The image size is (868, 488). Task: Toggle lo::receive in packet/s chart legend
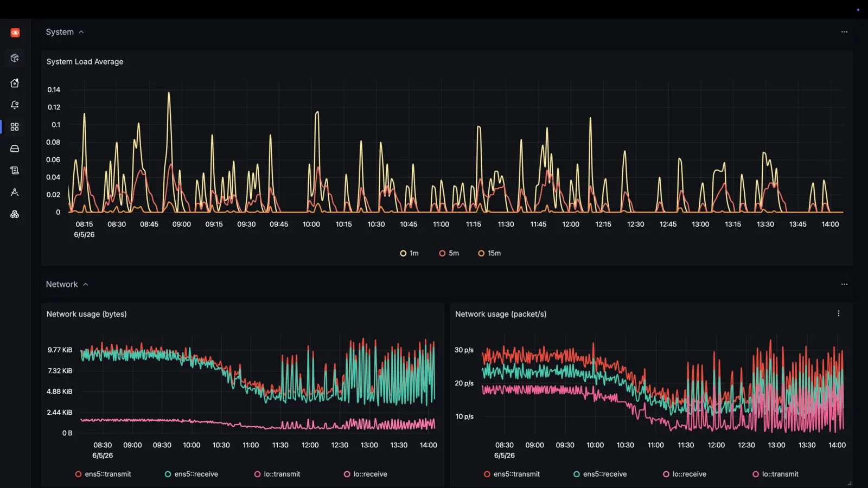(684, 474)
